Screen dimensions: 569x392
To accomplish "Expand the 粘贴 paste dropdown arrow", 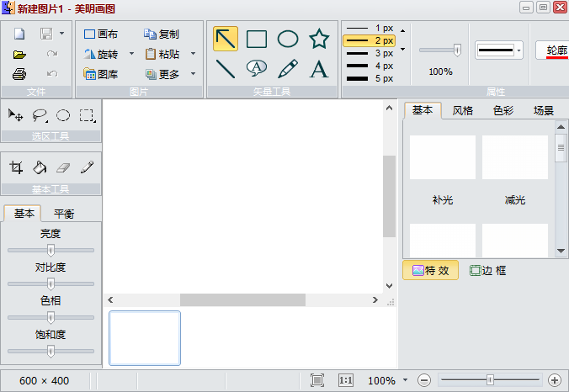I will tap(193, 54).
